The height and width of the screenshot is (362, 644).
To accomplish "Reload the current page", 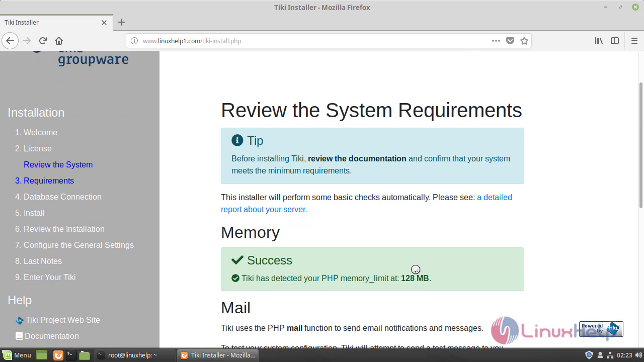I will pyautogui.click(x=43, y=41).
